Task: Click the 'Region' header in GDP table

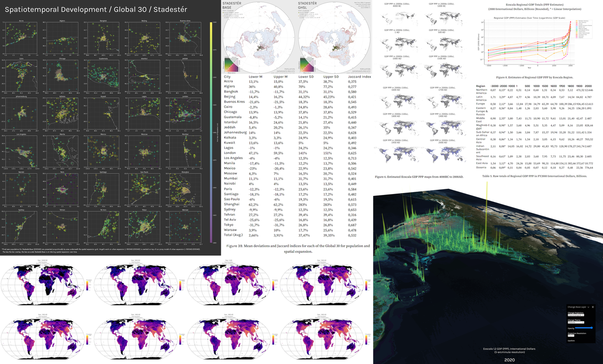Action: [481, 86]
